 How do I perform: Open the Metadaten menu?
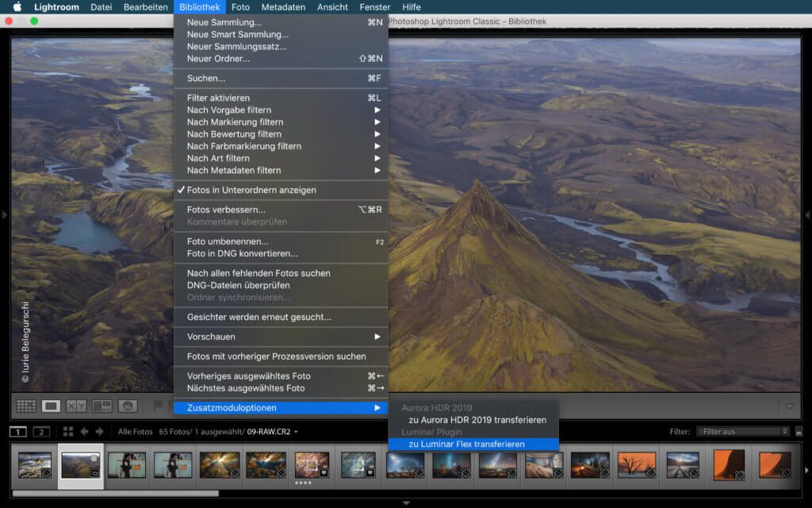(283, 7)
